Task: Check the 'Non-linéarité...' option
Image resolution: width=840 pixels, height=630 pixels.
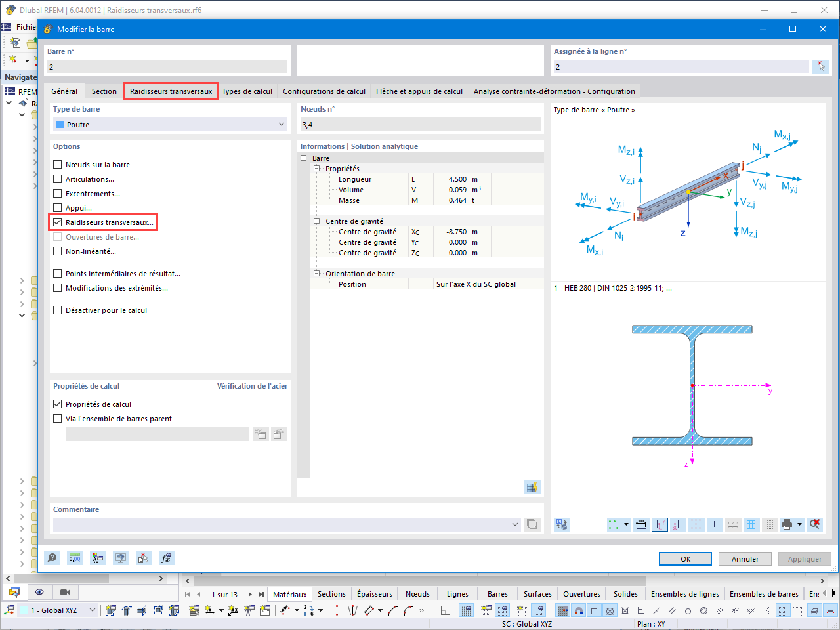Action: (x=58, y=251)
